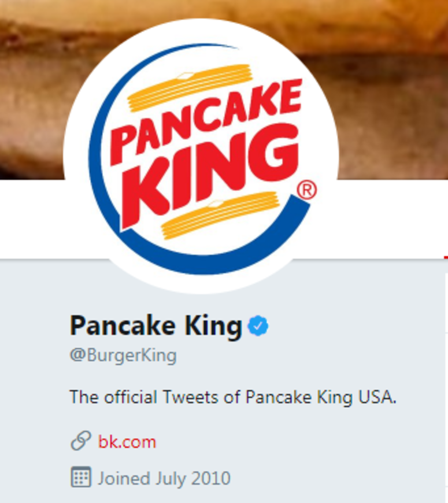Click the registered trademark symbol in logo
Screen dimensions: 448x503
click(x=306, y=190)
